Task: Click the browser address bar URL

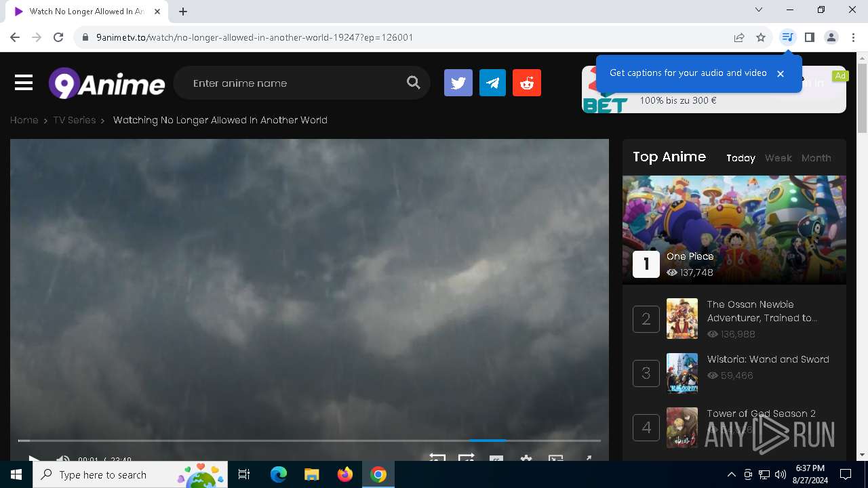Action: point(254,37)
